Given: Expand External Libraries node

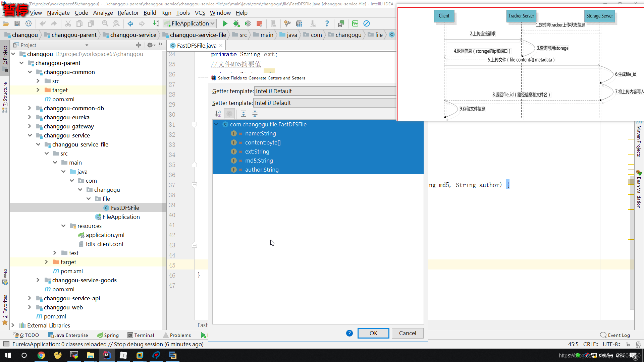Looking at the screenshot, I should 13,325.
